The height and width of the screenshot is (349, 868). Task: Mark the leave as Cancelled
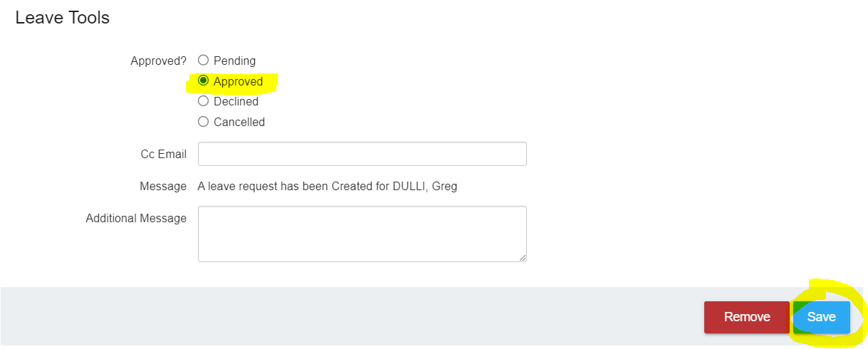(x=203, y=122)
